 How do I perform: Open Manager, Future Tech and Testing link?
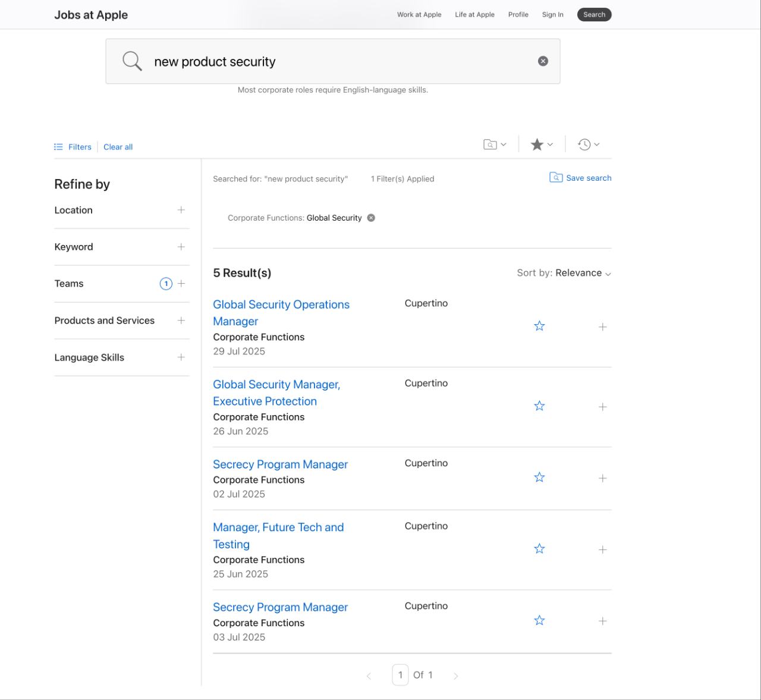pyautogui.click(x=278, y=536)
